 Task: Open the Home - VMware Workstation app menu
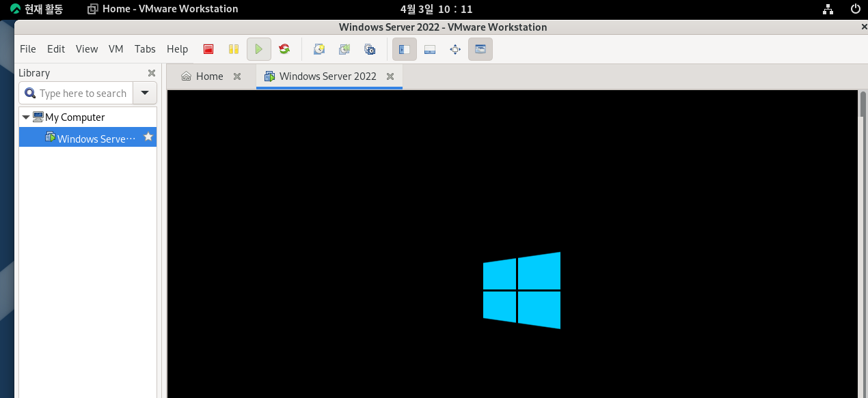pos(163,9)
